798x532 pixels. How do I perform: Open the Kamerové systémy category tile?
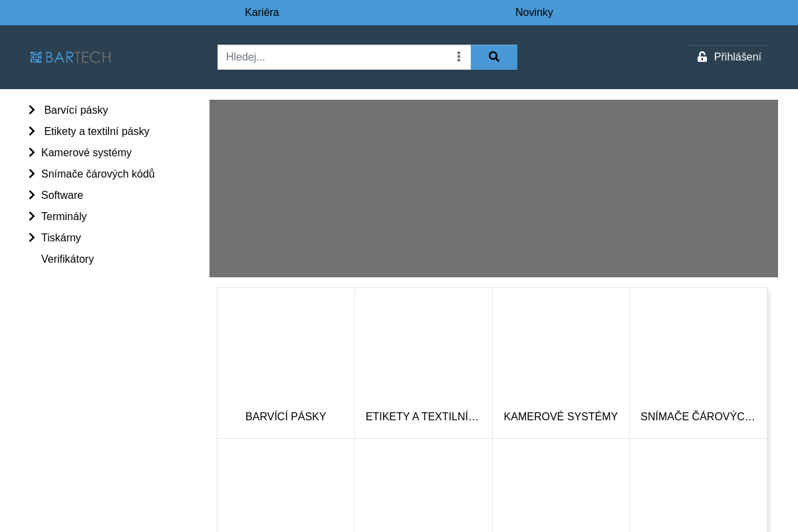pos(561,363)
